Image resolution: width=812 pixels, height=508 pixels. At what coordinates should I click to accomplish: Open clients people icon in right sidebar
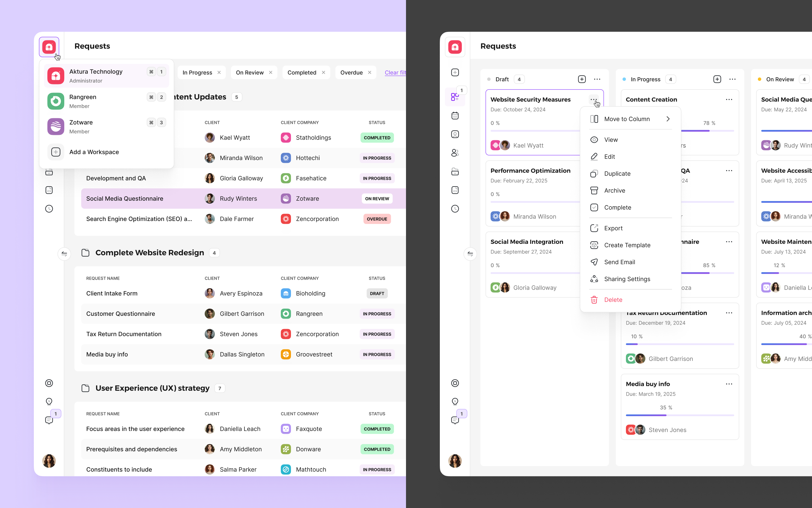[x=455, y=153]
